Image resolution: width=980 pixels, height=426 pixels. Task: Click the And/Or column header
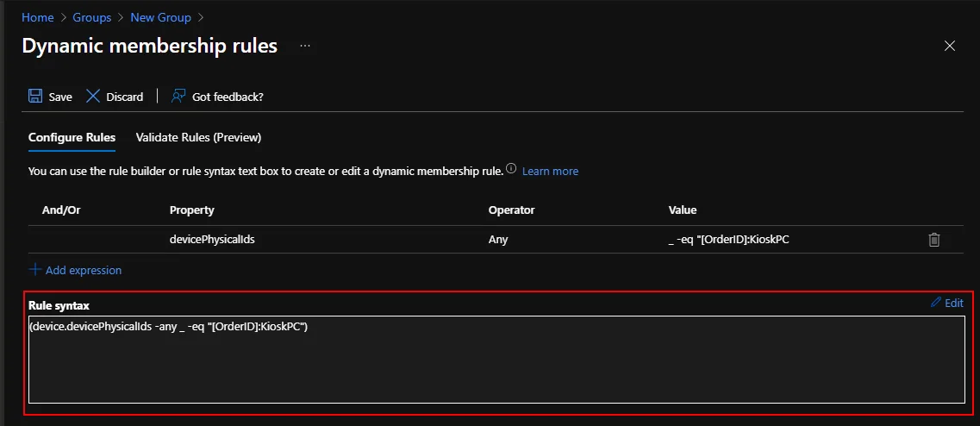(x=61, y=210)
